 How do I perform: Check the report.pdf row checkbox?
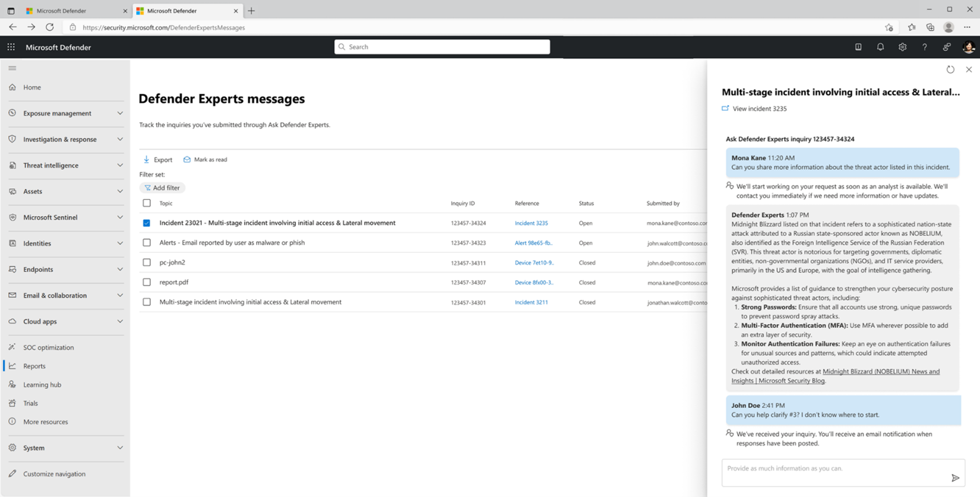point(147,283)
